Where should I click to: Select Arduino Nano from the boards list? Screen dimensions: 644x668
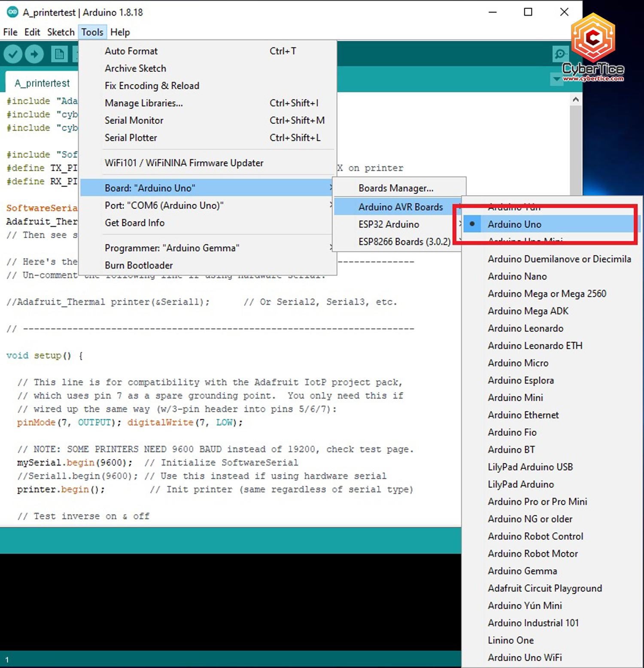tap(517, 276)
